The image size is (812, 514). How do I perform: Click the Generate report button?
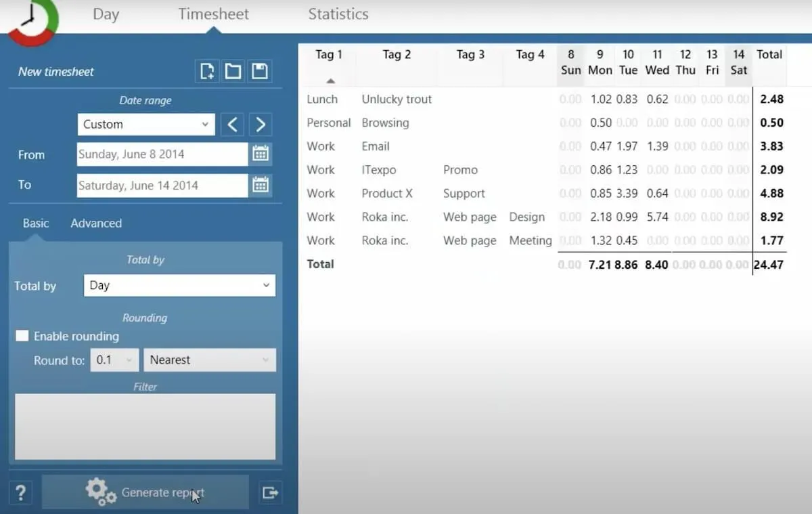(x=145, y=492)
